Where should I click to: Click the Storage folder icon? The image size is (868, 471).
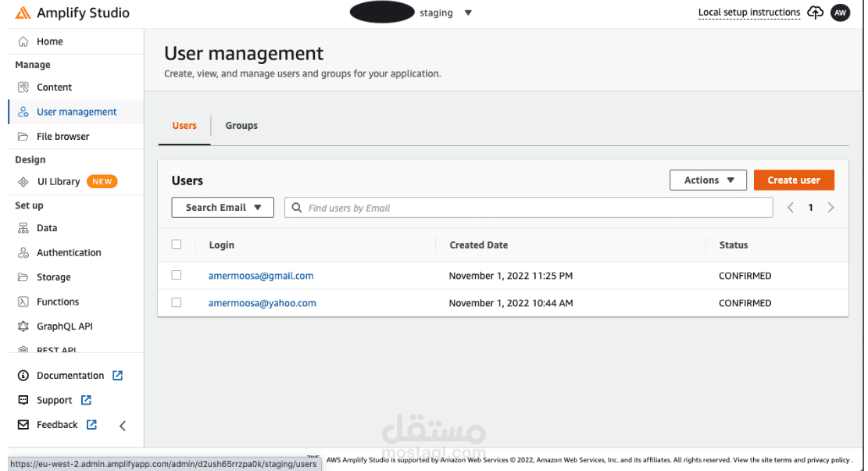point(23,277)
